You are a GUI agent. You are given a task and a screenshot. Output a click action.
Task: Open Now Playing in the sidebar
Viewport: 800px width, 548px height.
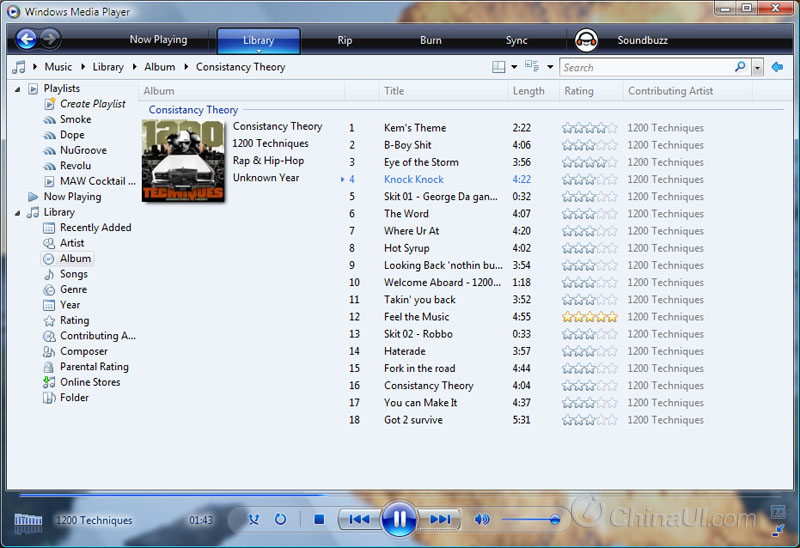coord(72,196)
